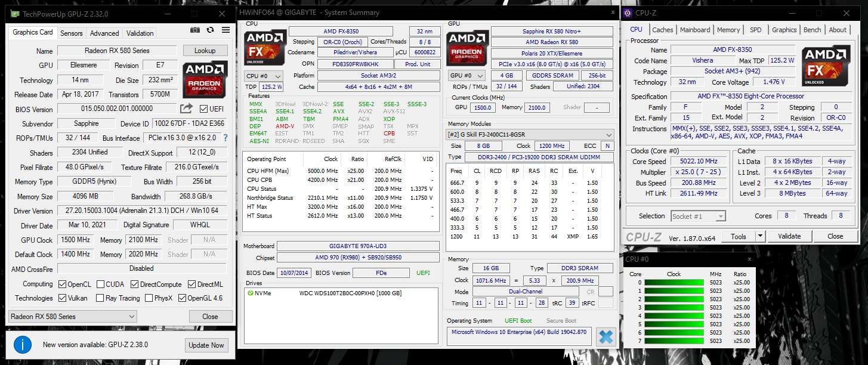Screen dimensions: 868x365
Task: Click the Close button in CPU-Z
Action: click(x=835, y=236)
